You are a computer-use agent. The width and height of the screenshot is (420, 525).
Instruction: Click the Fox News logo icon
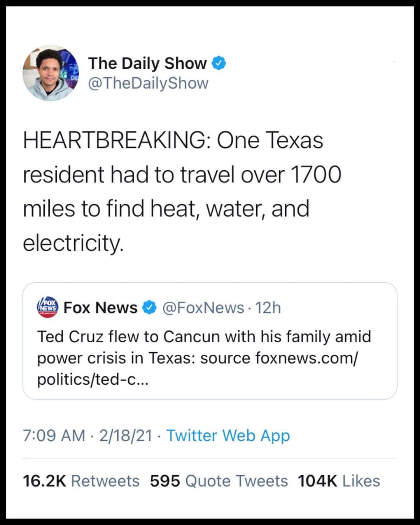tap(47, 307)
